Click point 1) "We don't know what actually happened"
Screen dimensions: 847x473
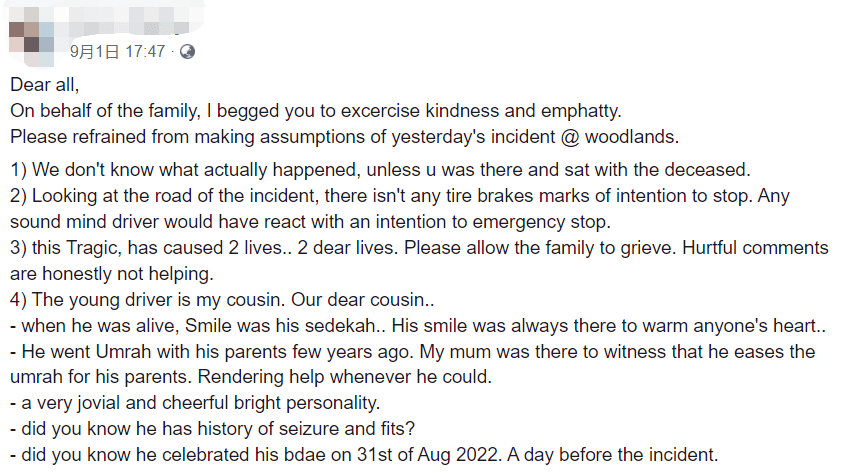pos(380,171)
